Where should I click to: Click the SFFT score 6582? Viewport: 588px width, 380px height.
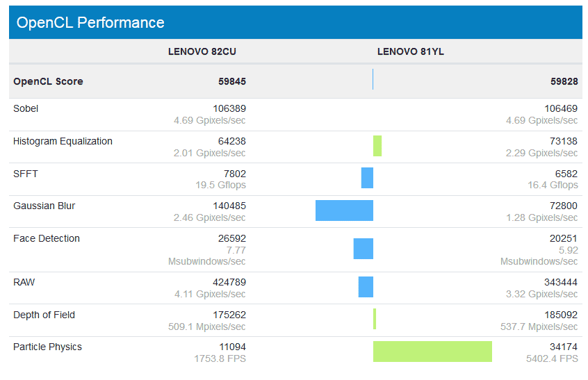click(566, 174)
